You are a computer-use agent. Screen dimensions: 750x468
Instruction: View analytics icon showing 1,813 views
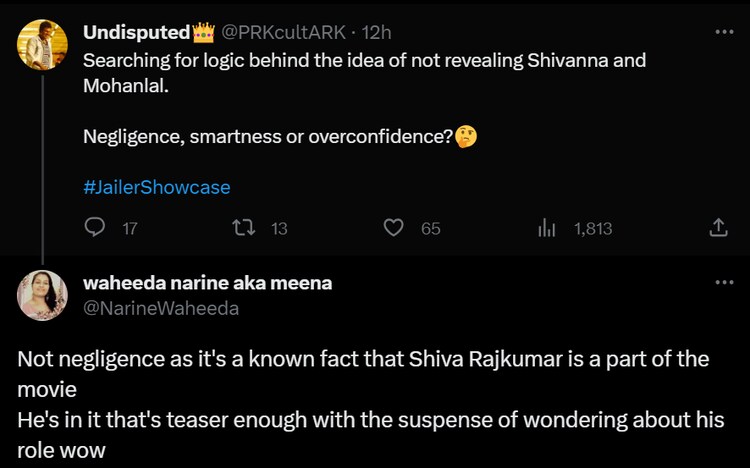click(547, 228)
